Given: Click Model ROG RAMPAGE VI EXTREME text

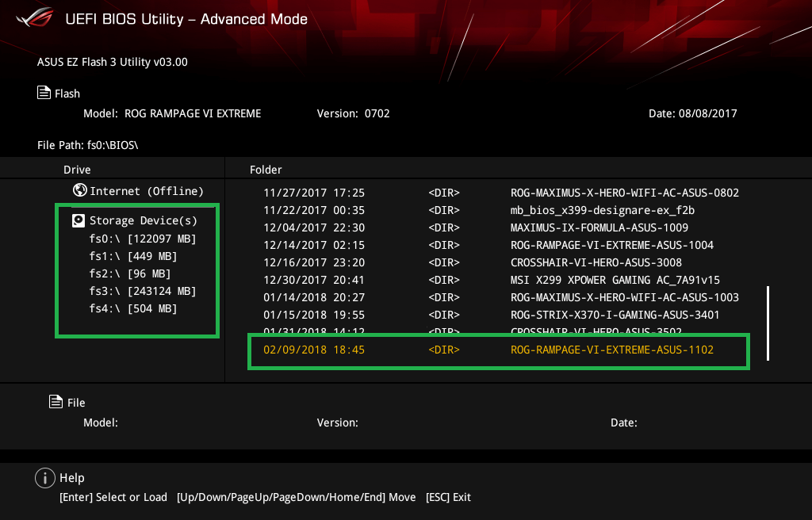Looking at the screenshot, I should point(172,113).
